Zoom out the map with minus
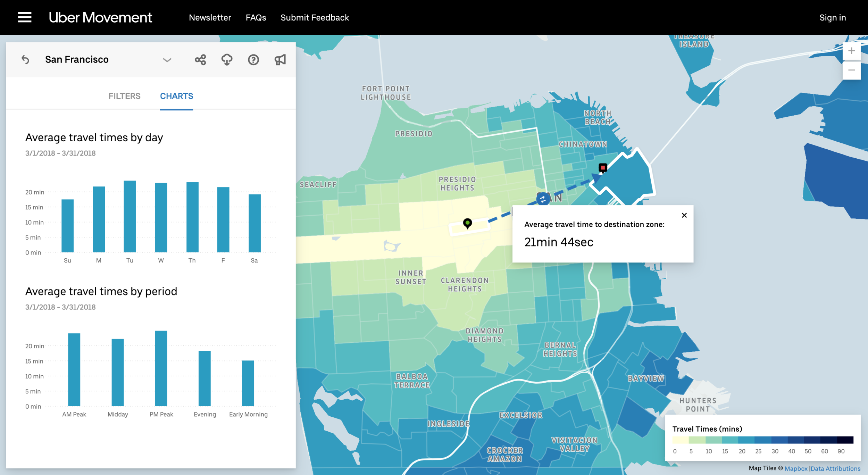This screenshot has width=868, height=475. pos(851,70)
